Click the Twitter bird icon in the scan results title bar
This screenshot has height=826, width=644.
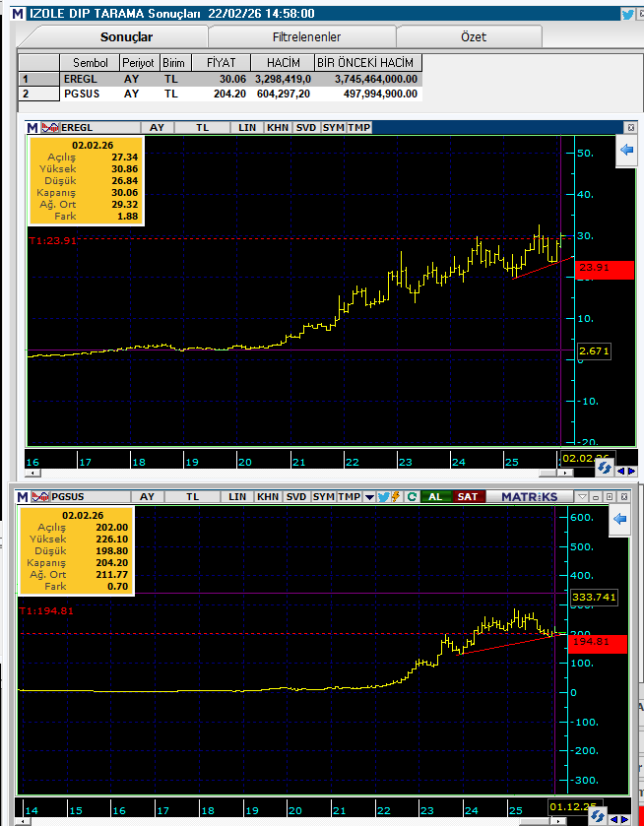627,14
